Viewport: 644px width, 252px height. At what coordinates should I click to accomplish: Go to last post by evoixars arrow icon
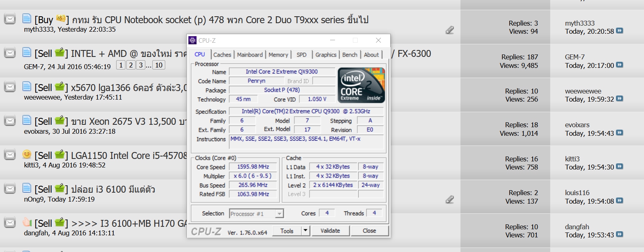click(620, 133)
